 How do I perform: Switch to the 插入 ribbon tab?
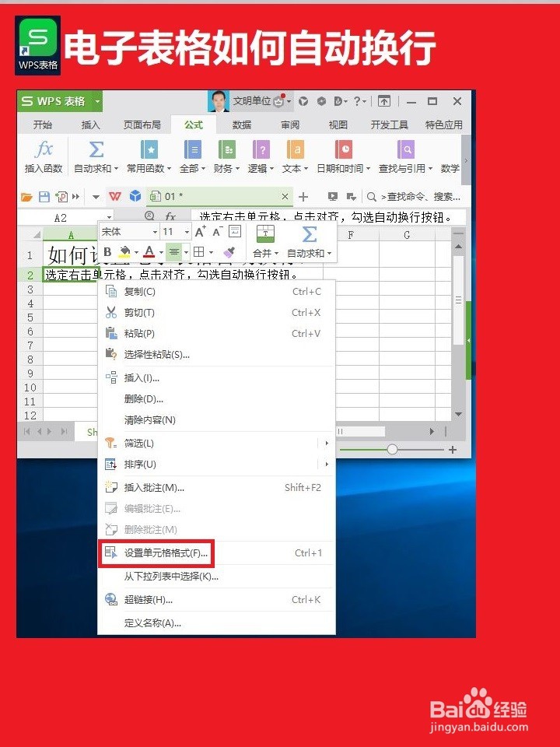point(90,124)
